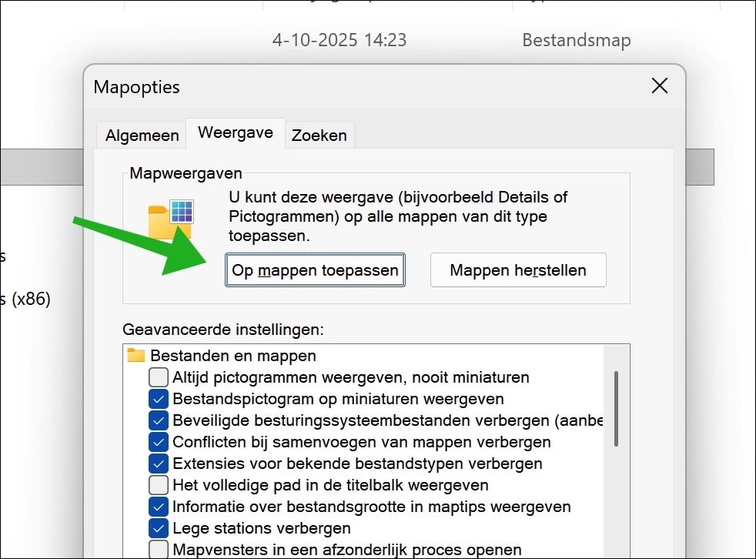Image resolution: width=756 pixels, height=559 pixels.
Task: Disable lege stations verbergen
Action: (158, 528)
